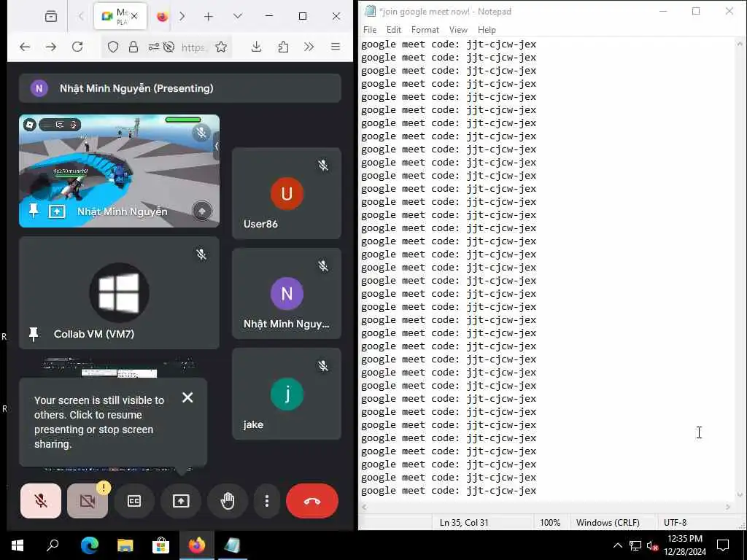Screen dimensions: 747x560
Task: Open Notepad View menu
Action: (458, 29)
